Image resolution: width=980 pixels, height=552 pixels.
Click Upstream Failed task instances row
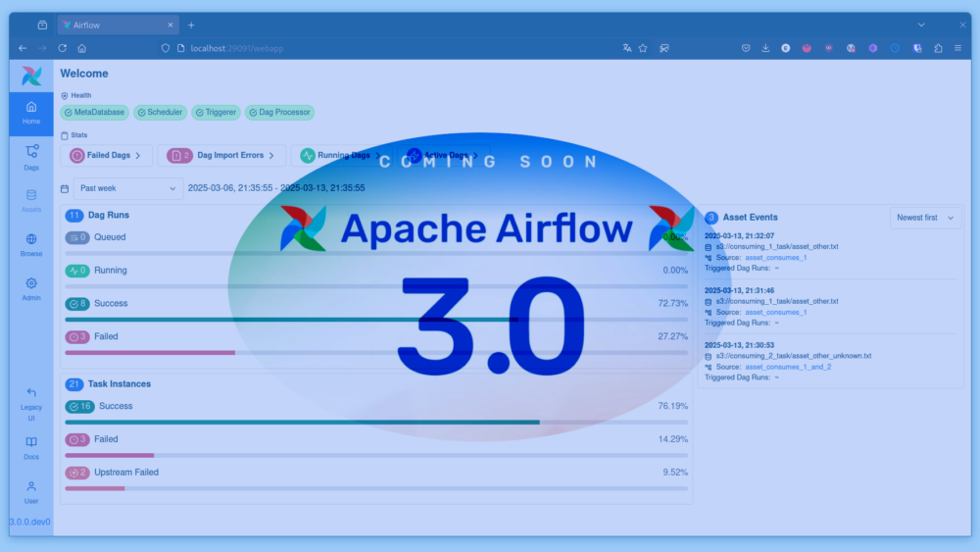376,473
